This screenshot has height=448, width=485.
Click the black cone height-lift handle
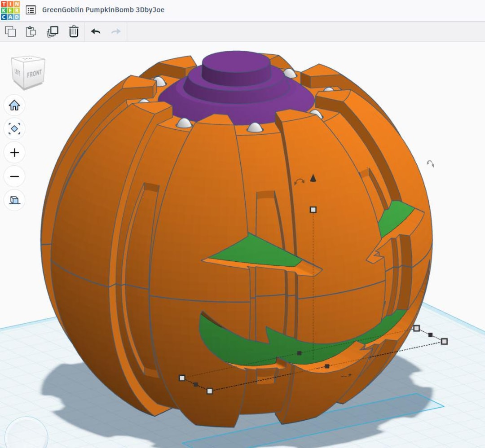[x=313, y=178]
